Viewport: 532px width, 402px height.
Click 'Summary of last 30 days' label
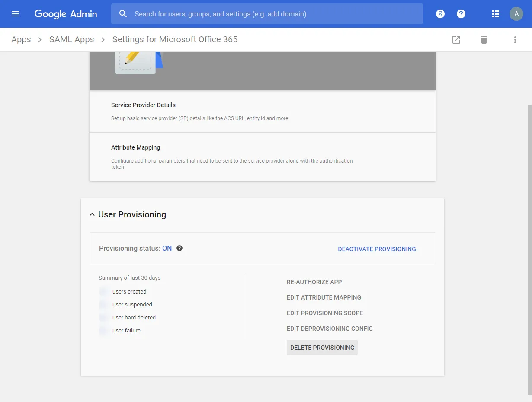pyautogui.click(x=130, y=278)
